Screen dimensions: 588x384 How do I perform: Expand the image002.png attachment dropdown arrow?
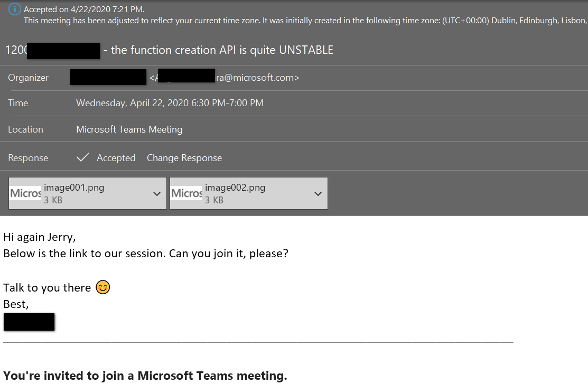318,194
